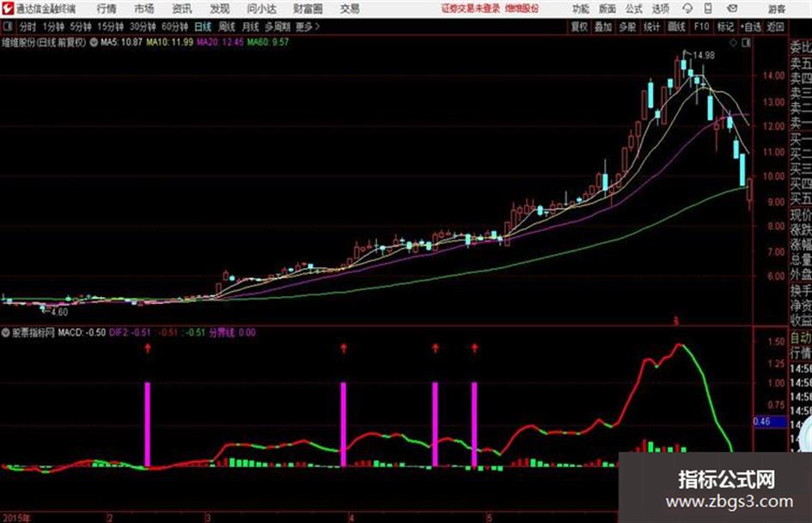Toggle the side panel icon beside the diamond

tap(746, 43)
